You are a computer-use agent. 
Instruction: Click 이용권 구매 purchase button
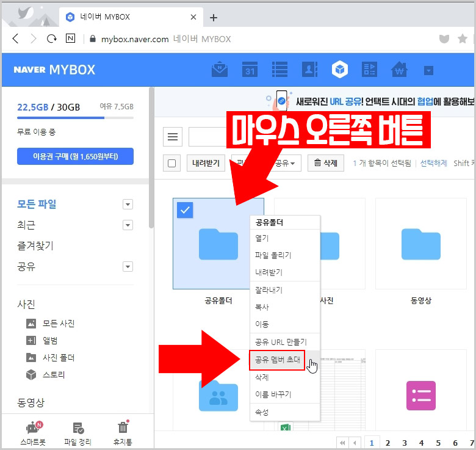[x=75, y=156]
